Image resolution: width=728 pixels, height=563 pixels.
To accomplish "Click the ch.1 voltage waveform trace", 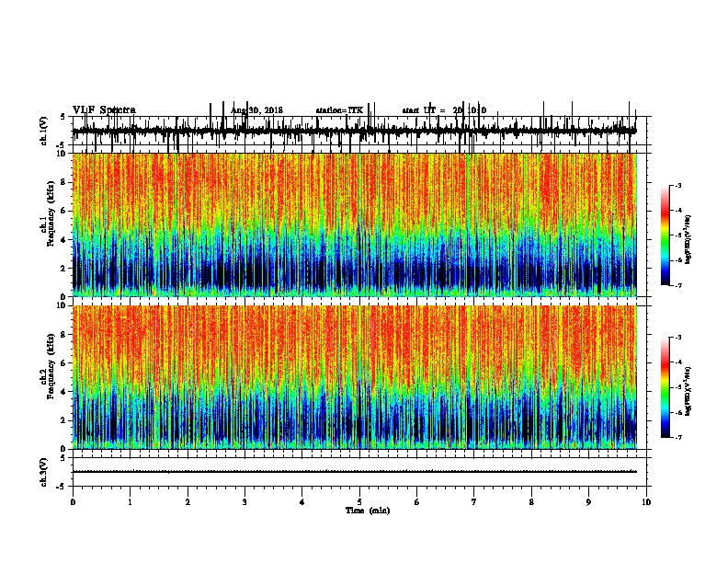I will 355,131.
